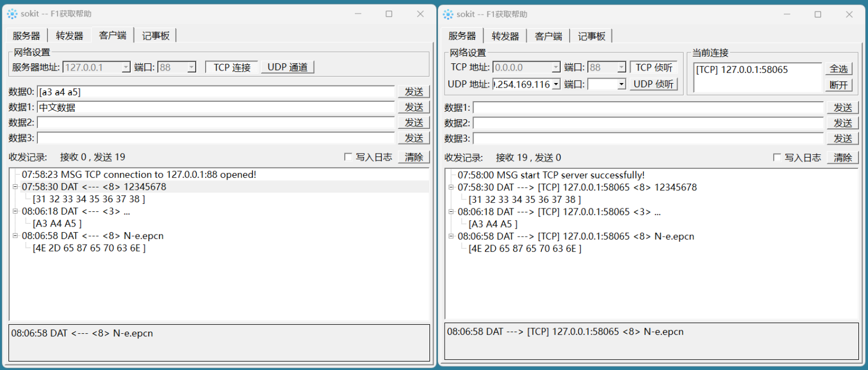
Task: Switch to 服务器 tab in left window
Action: pos(27,36)
